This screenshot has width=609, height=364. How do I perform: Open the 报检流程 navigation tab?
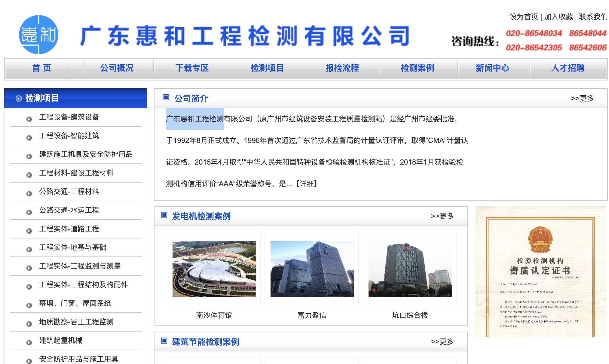342,68
